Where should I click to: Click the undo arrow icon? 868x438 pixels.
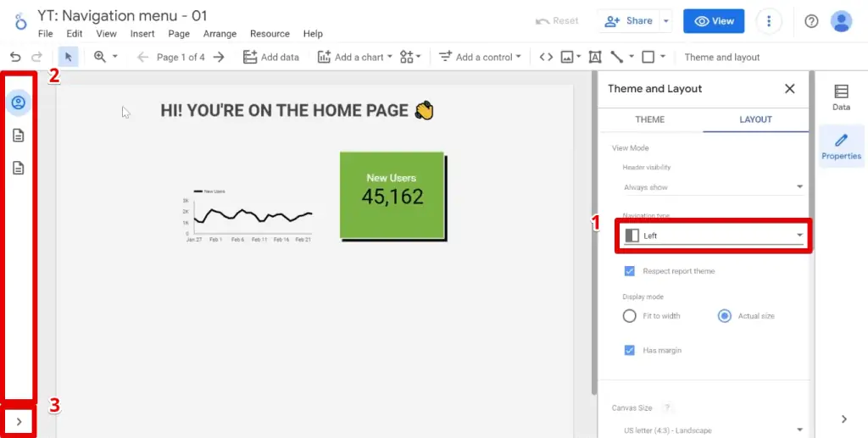(15, 57)
